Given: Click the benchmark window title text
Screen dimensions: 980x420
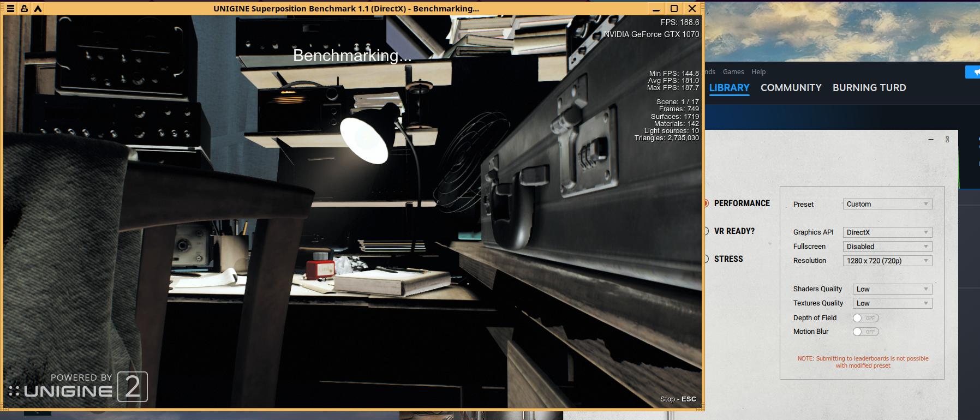Looking at the screenshot, I should (x=346, y=9).
